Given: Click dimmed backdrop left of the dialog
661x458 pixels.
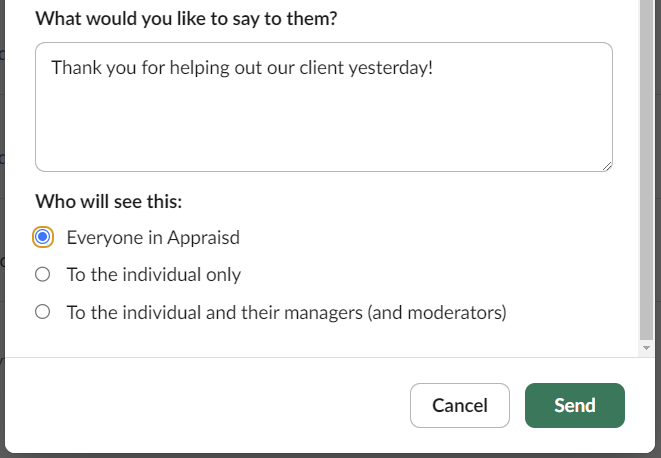Looking at the screenshot, I should coord(2,211).
